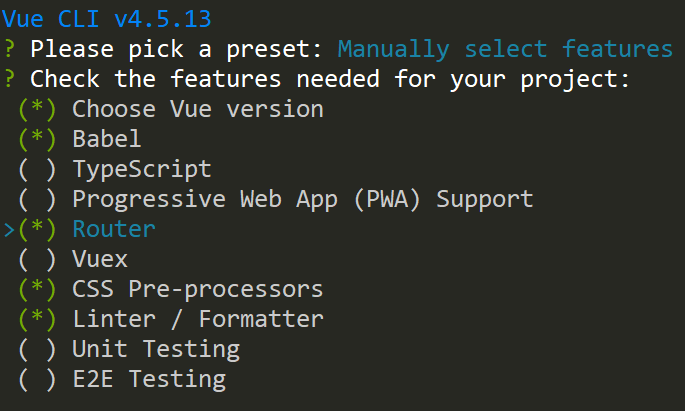Deselect the Router checkbox
The height and width of the screenshot is (411, 685).
point(37,229)
